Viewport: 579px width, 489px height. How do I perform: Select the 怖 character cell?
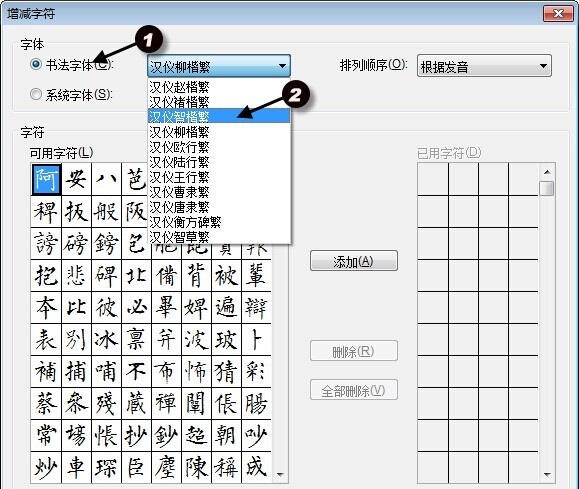point(196,372)
